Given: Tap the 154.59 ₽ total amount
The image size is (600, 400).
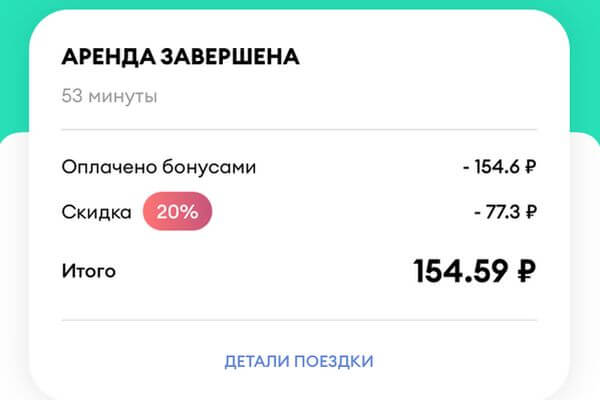Looking at the screenshot, I should pyautogui.click(x=475, y=270).
